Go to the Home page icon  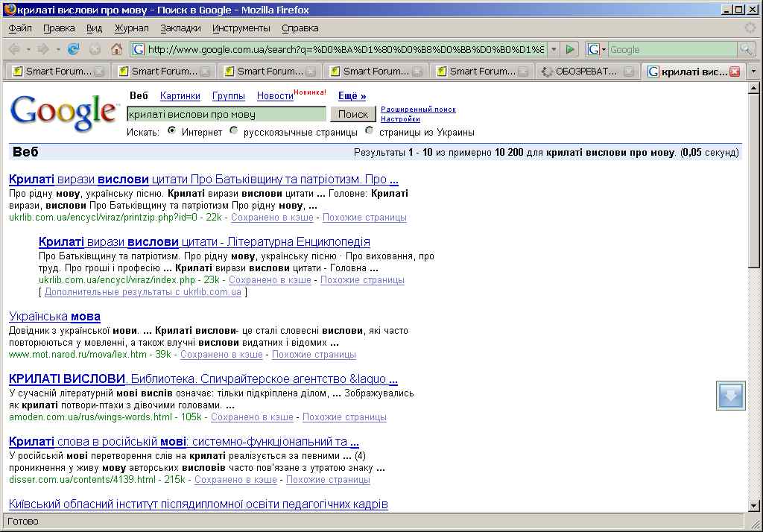pos(116,49)
